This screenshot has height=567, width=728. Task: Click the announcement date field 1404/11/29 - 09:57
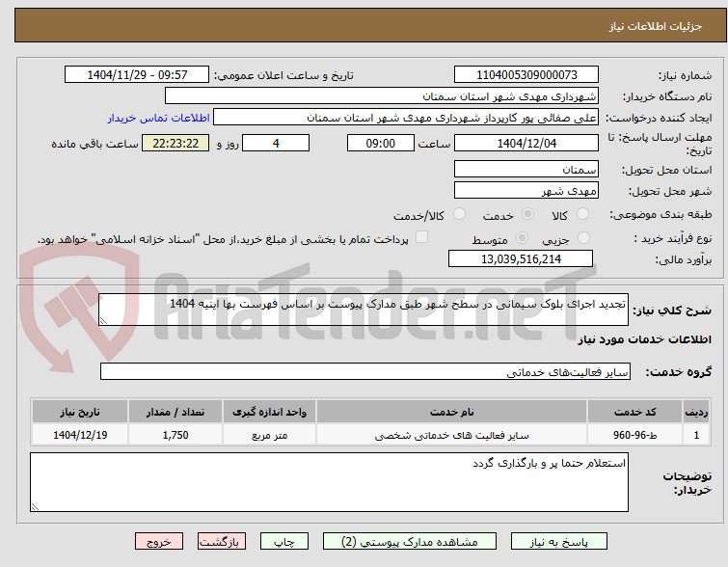click(x=137, y=75)
